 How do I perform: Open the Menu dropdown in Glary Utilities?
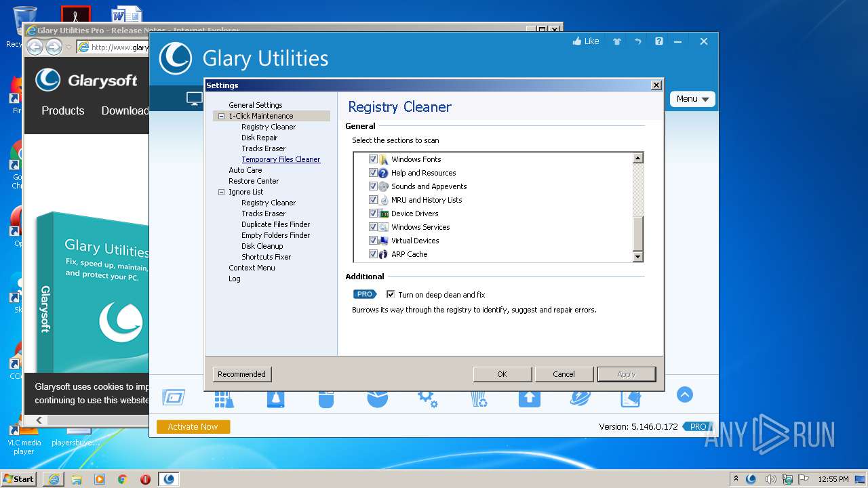click(692, 99)
